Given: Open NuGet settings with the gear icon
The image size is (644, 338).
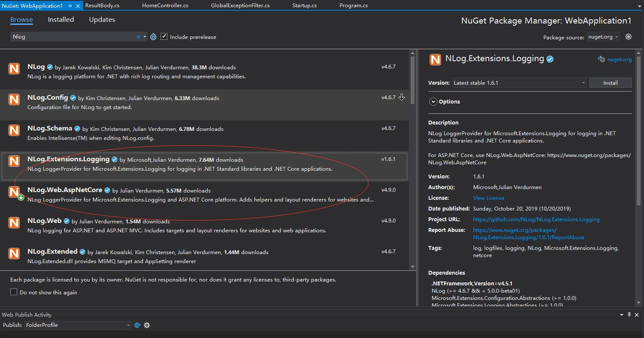Looking at the screenshot, I should 629,37.
